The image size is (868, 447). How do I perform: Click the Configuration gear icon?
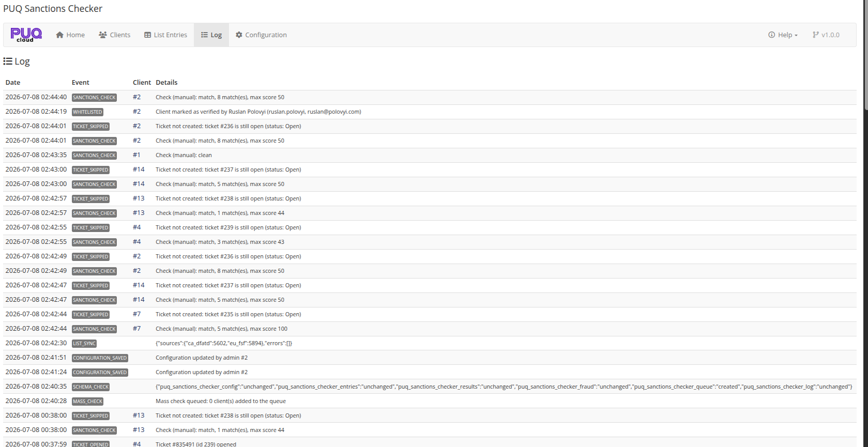[239, 35]
